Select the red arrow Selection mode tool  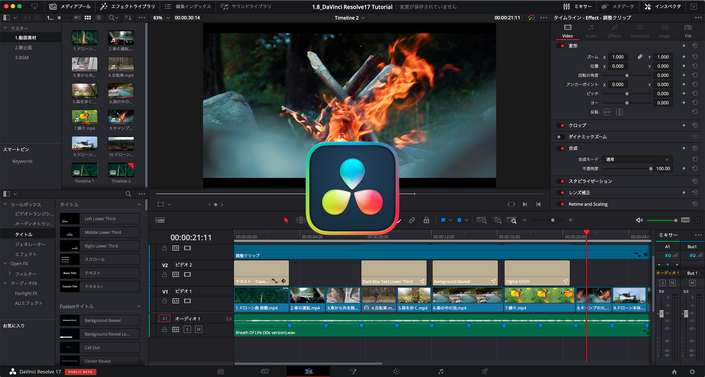(286, 220)
